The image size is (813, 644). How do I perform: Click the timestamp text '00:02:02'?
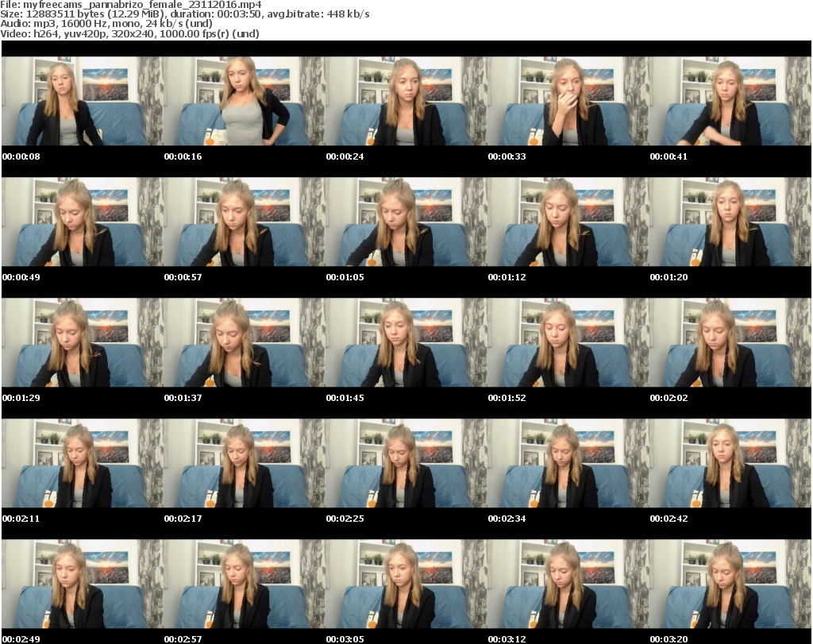[669, 398]
